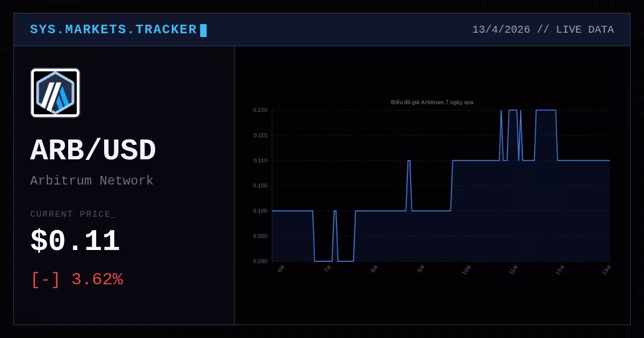Click the Arbitrum hexagon logo icon
The image size is (644, 338).
click(55, 93)
